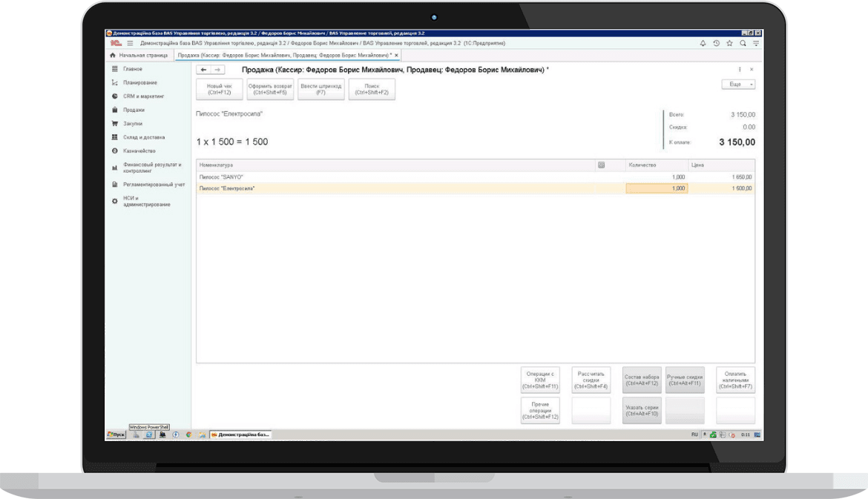Expand the Еще dropdown menu
Image resolution: width=868 pixels, height=499 pixels.
tap(738, 85)
